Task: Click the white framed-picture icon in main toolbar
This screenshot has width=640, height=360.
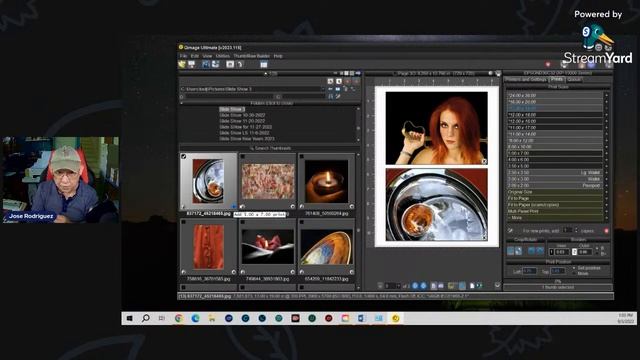Action: coord(230,64)
